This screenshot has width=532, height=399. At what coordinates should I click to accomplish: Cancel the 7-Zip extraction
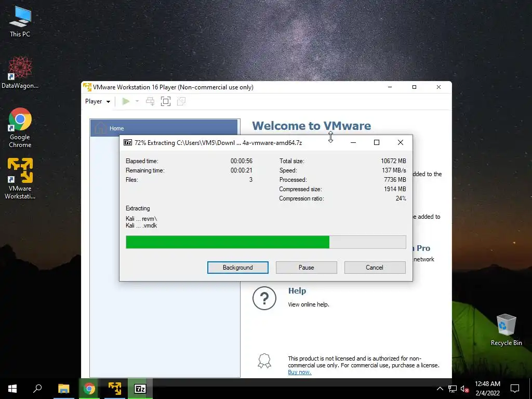[x=375, y=268]
